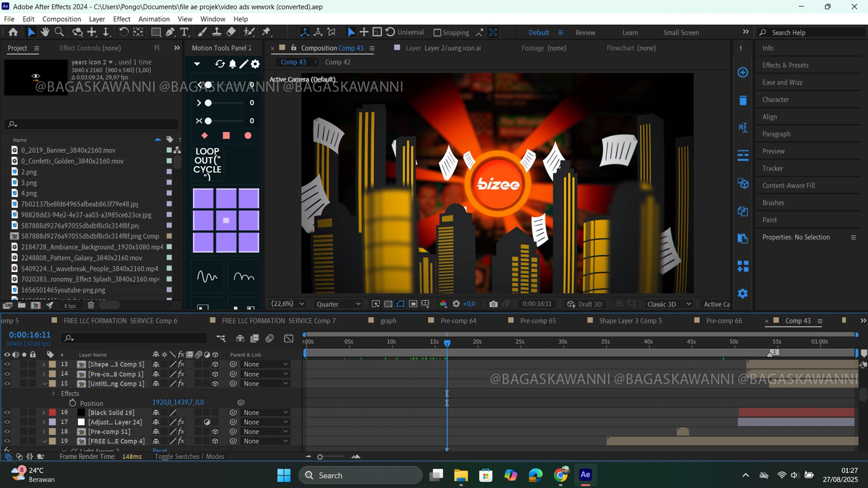The width and height of the screenshot is (868, 488).
Task: Hide layer 16 Black Solid 19
Action: click(x=7, y=413)
